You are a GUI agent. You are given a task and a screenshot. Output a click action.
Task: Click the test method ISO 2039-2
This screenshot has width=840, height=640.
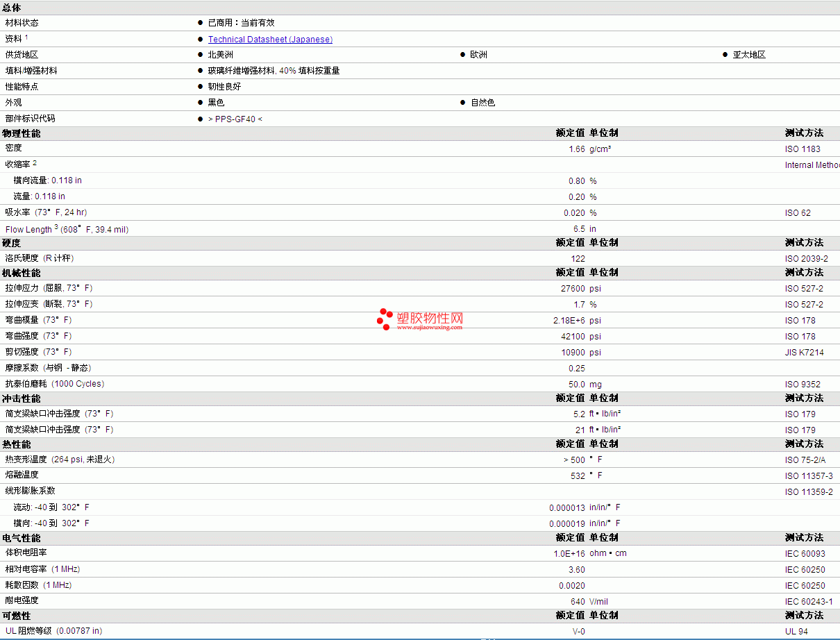(x=807, y=259)
